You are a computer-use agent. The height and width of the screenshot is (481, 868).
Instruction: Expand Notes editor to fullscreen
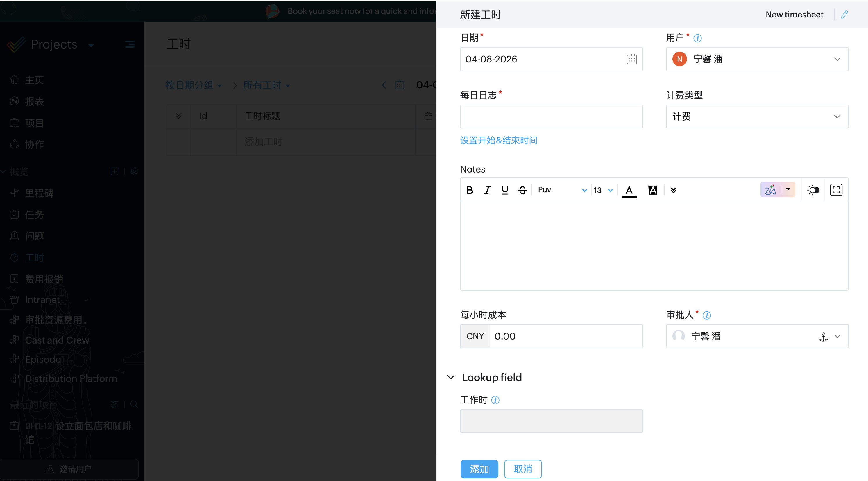836,190
